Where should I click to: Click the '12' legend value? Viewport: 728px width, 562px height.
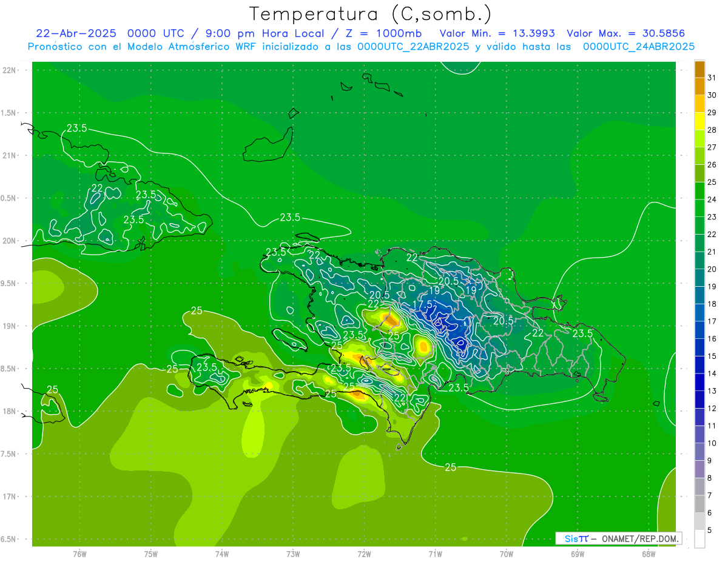point(712,408)
